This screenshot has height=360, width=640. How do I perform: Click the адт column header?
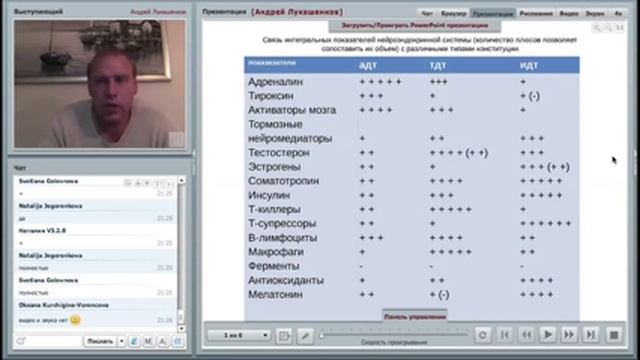[x=368, y=65]
